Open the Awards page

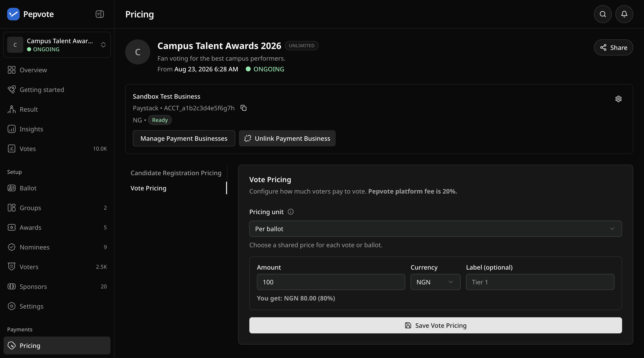click(57, 227)
